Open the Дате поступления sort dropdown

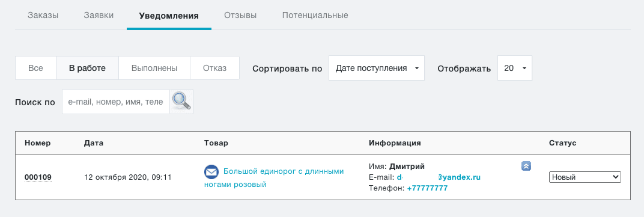(377, 68)
